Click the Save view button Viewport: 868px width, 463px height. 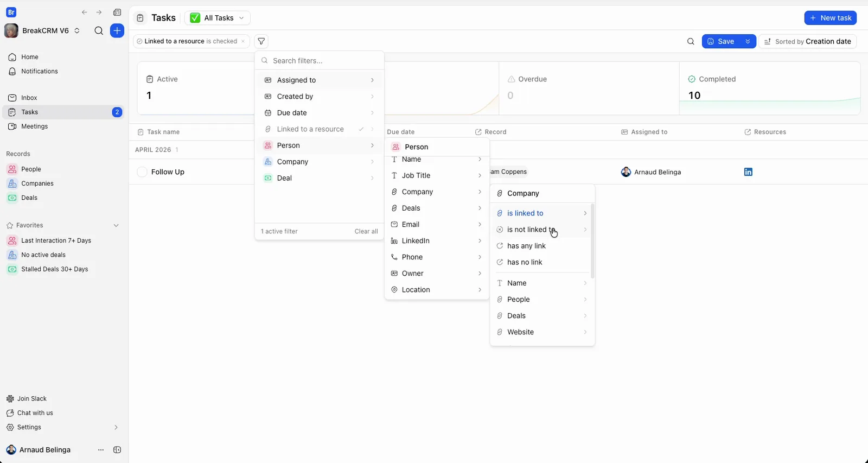(721, 41)
